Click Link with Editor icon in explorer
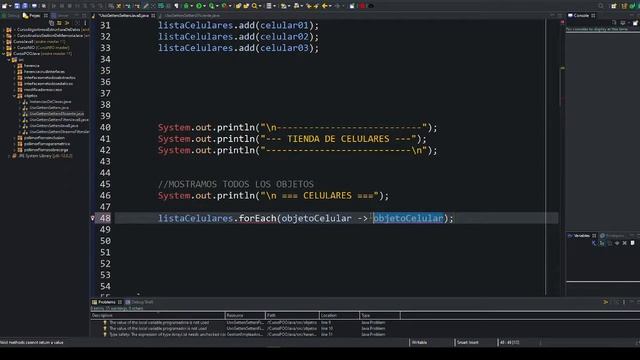640x360 pixels. pos(59,23)
